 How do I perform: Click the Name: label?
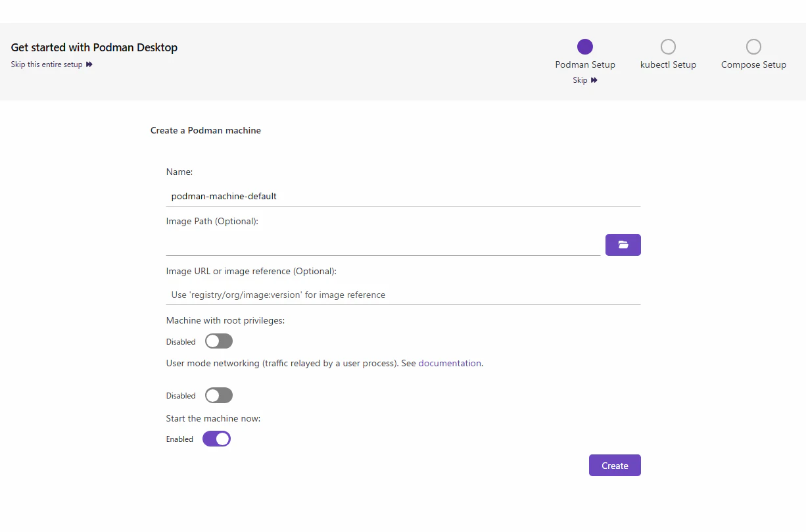point(179,172)
